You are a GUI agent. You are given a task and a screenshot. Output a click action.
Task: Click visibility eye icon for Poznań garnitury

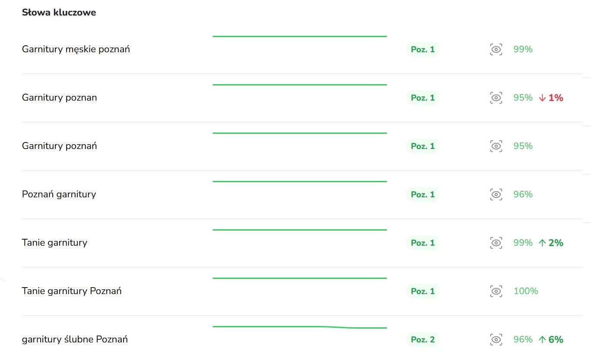pyautogui.click(x=496, y=195)
